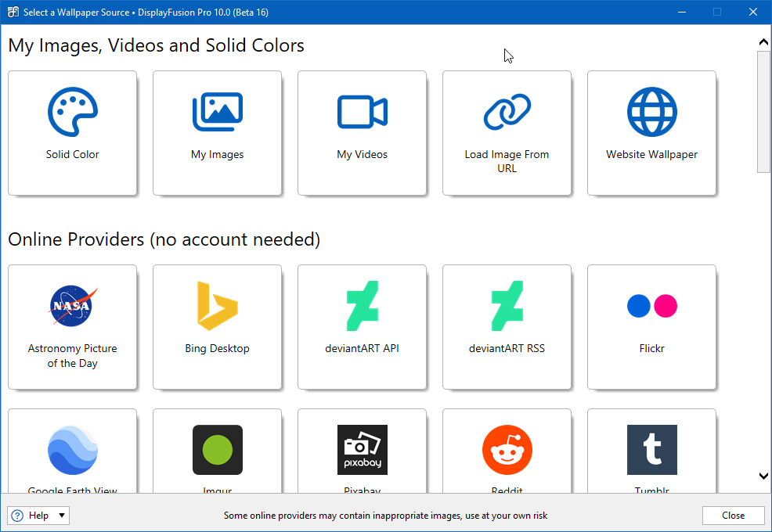This screenshot has height=532, width=772.
Task: Click the scrollbar down arrow
Action: point(763,476)
